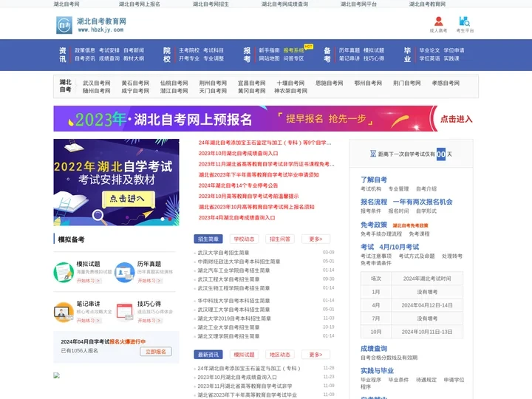Click 开始练习 under 模拟试题

point(89,281)
